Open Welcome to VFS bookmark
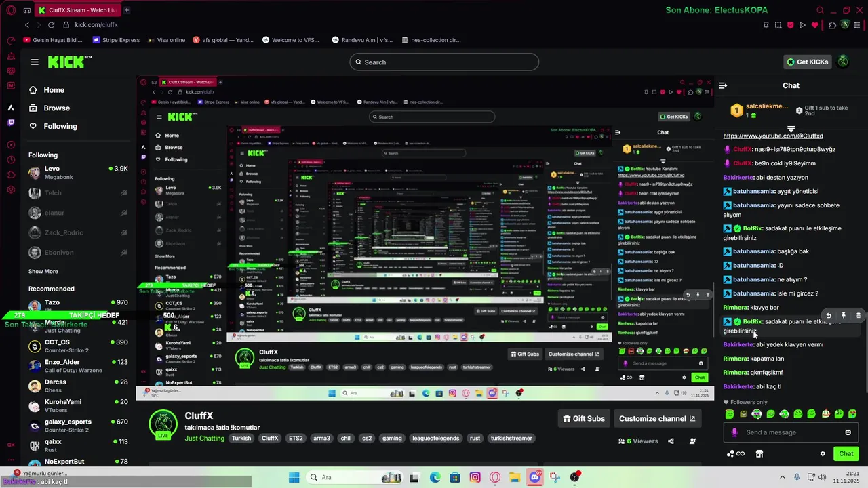The image size is (868, 488). pos(292,40)
